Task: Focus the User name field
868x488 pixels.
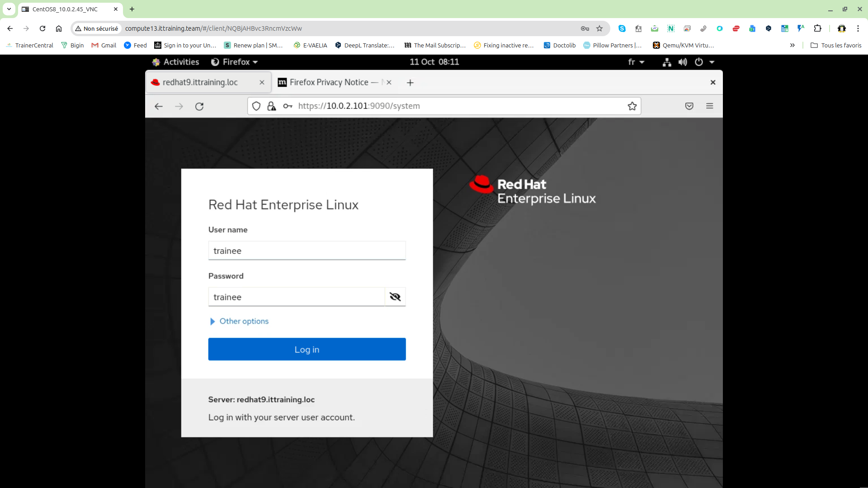Action: (307, 251)
